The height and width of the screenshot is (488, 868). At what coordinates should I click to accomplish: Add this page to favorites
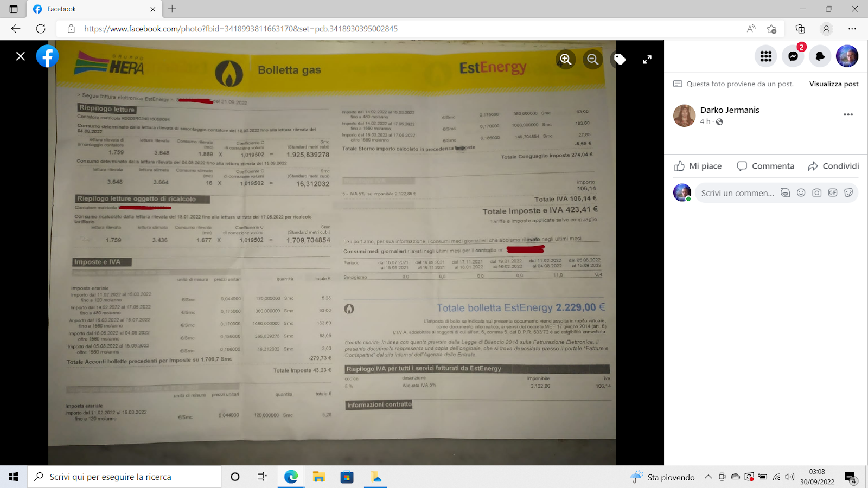(771, 29)
